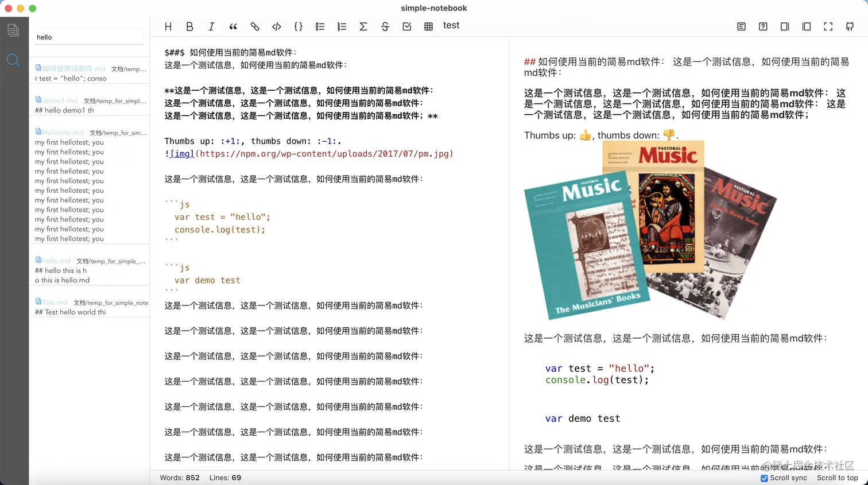Toggle the Scroll sync checkbox
This screenshot has height=485, width=868.
click(764, 478)
